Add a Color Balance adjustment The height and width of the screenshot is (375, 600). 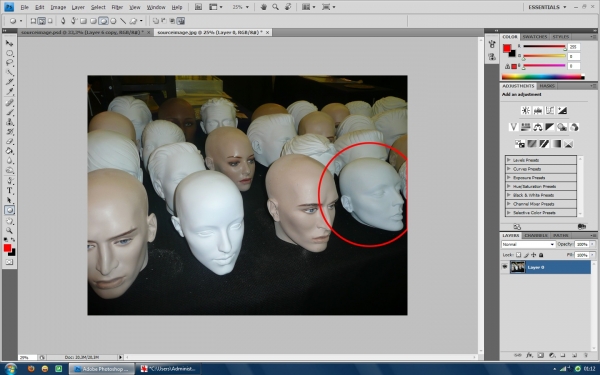(x=538, y=127)
